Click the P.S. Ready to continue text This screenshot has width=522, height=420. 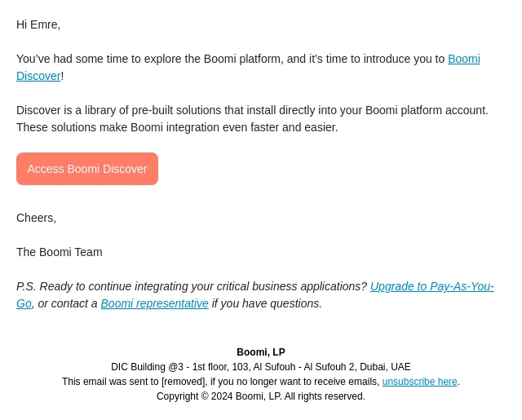click(x=192, y=286)
